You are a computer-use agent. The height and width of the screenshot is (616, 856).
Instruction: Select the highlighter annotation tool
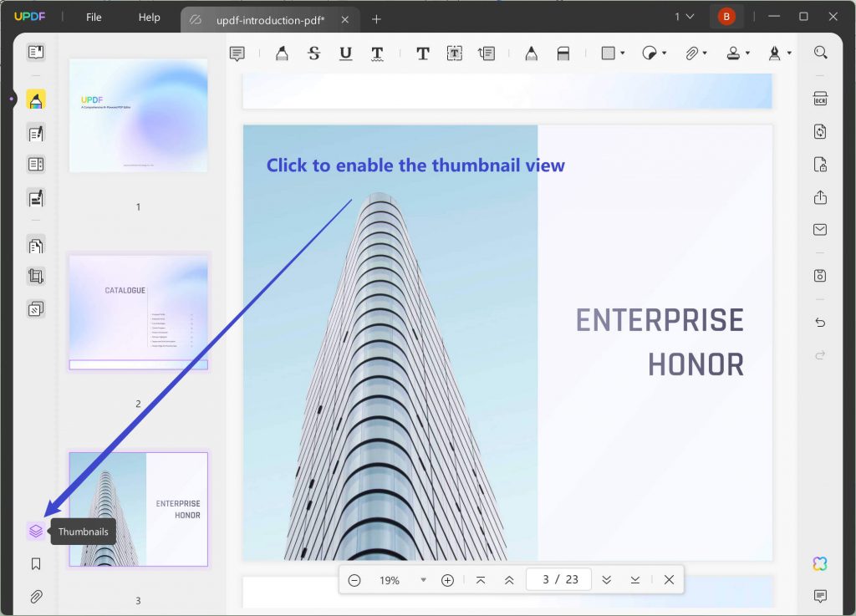click(x=282, y=53)
